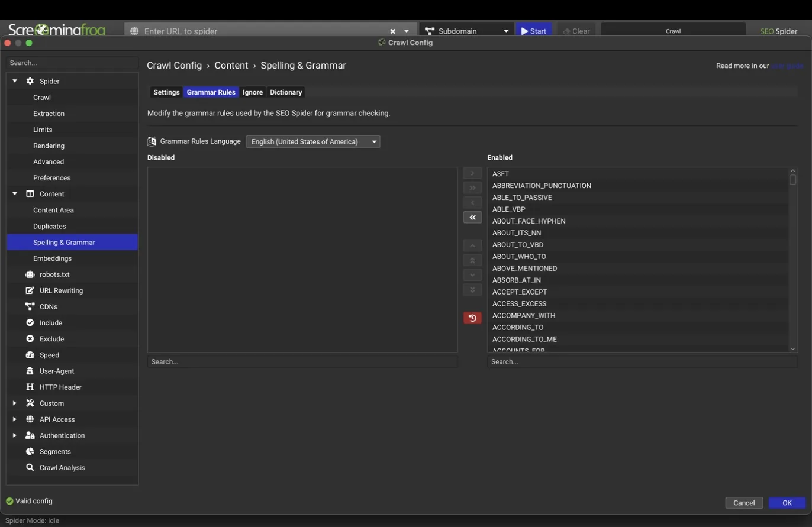This screenshot has height=527, width=812.
Task: Open the Limits settings
Action: coord(43,130)
